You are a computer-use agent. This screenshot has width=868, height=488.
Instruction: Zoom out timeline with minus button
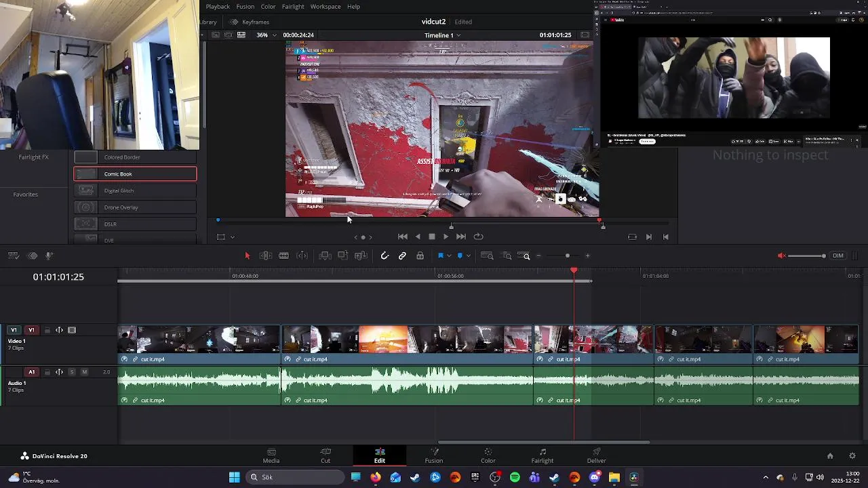click(538, 256)
